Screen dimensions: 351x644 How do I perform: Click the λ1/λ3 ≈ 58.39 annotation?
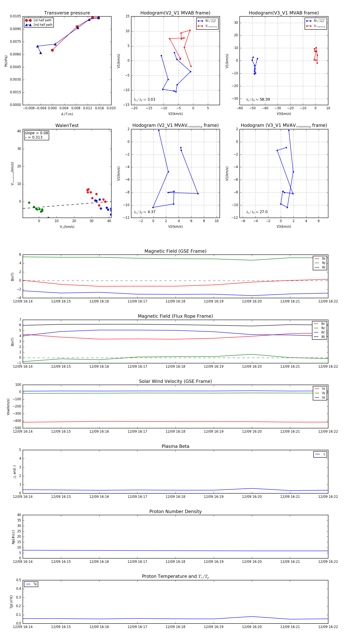[x=258, y=100]
